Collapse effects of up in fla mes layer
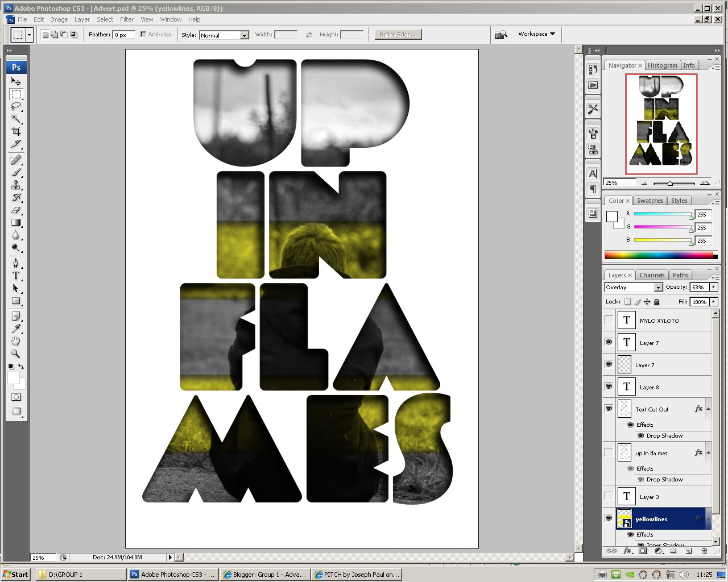This screenshot has width=728, height=582. coord(708,453)
